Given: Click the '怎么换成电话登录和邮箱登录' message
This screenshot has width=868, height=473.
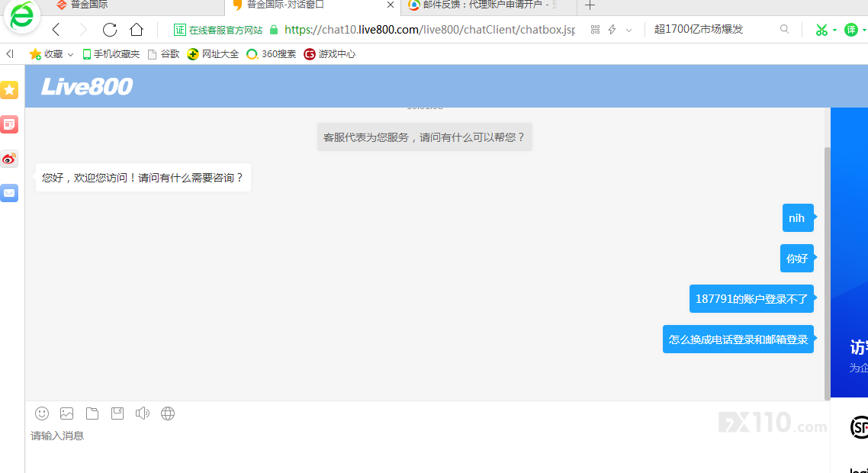Looking at the screenshot, I should pos(738,339).
